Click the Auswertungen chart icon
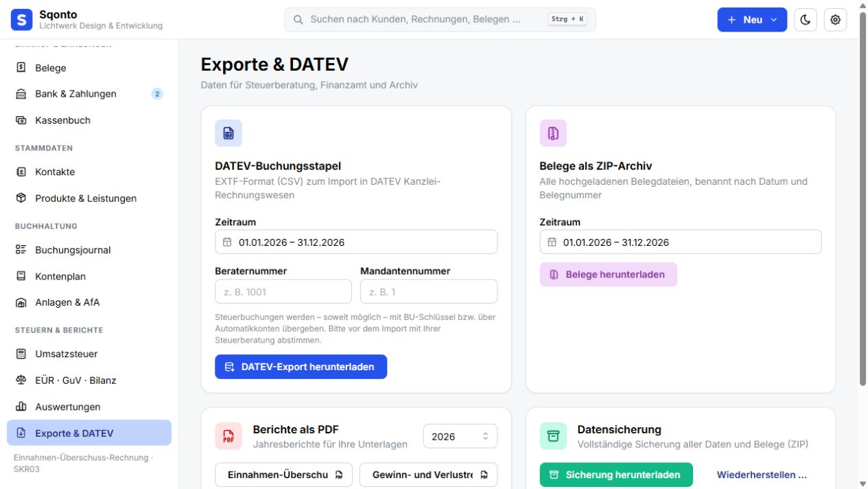868x489 pixels. click(x=21, y=407)
